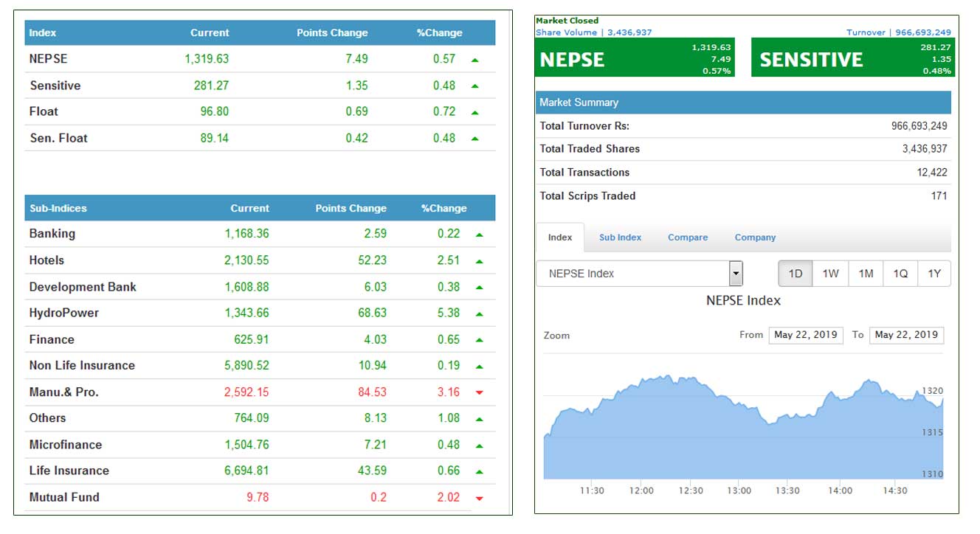Click the 2,592.15 value in Manu.& Pro. row

click(x=246, y=392)
